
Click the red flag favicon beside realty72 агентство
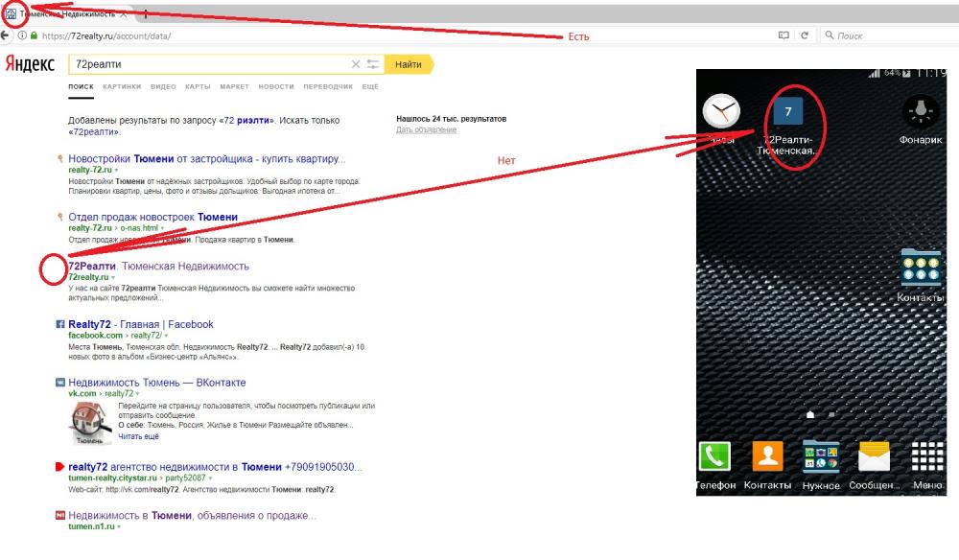[59, 467]
